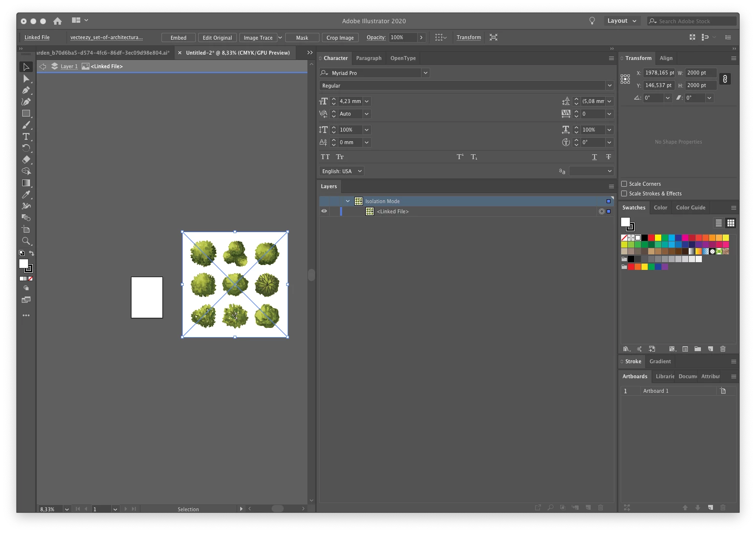This screenshot has height=533, width=756.
Task: Open font size 4,23 mm dropdown
Action: 367,102
